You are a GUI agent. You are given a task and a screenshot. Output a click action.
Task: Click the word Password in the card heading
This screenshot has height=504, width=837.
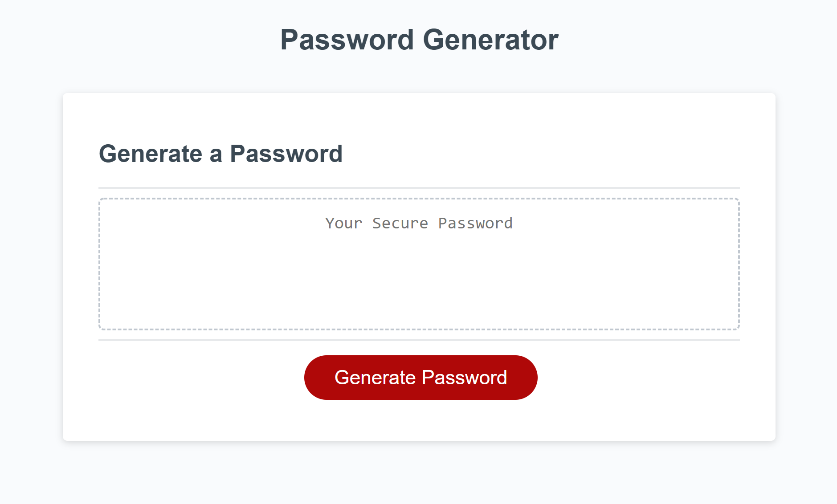tap(286, 154)
